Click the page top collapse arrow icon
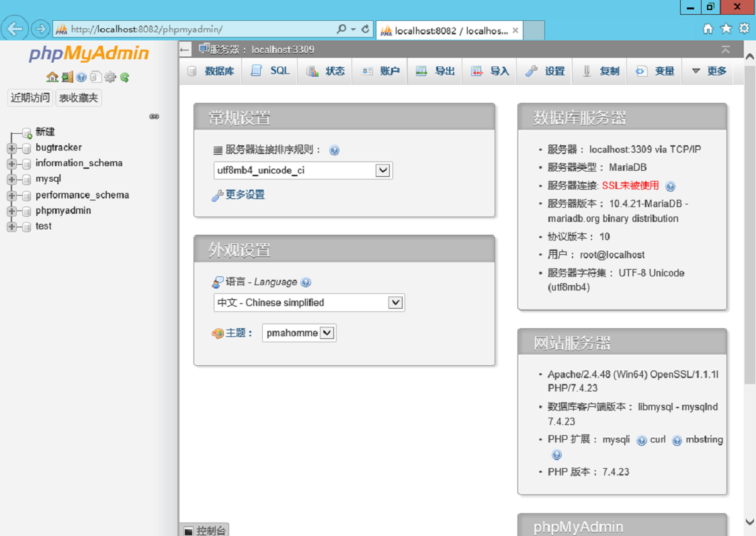The image size is (756, 536). coord(725,49)
